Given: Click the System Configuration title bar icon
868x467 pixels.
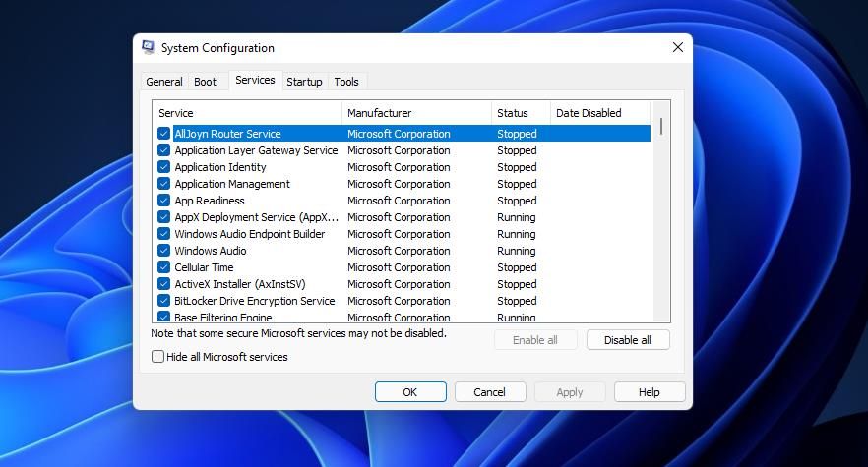Looking at the screenshot, I should [148, 47].
